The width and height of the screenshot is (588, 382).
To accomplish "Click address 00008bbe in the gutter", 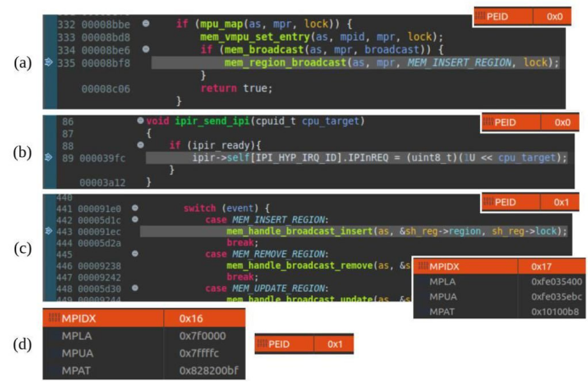I will coord(105,25).
